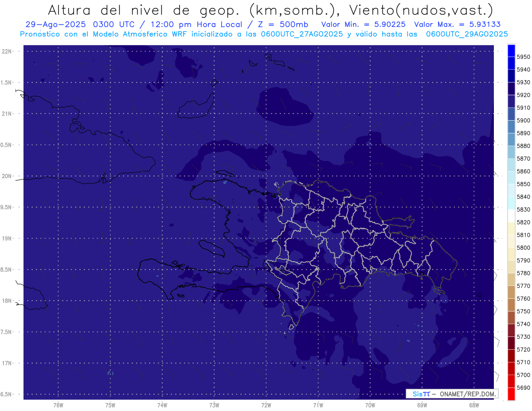Select 'Valor Max. = 5.93133' text
This screenshot has height=411, width=532.
coord(458,25)
